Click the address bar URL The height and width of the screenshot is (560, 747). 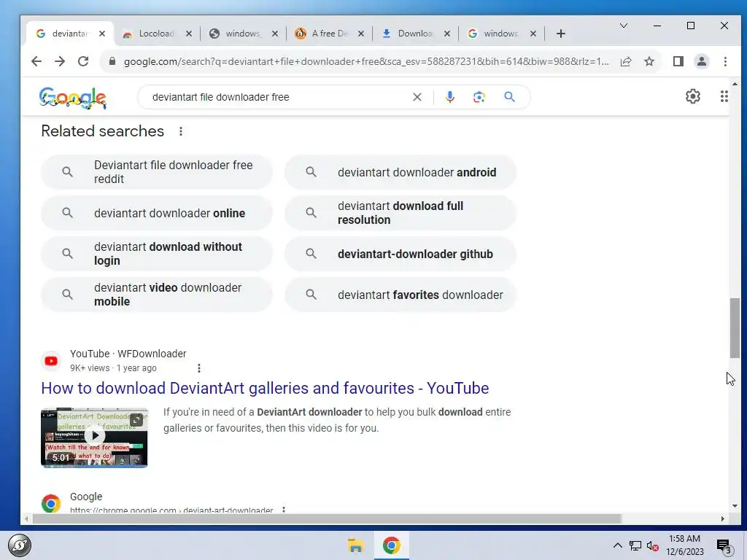tap(366, 61)
